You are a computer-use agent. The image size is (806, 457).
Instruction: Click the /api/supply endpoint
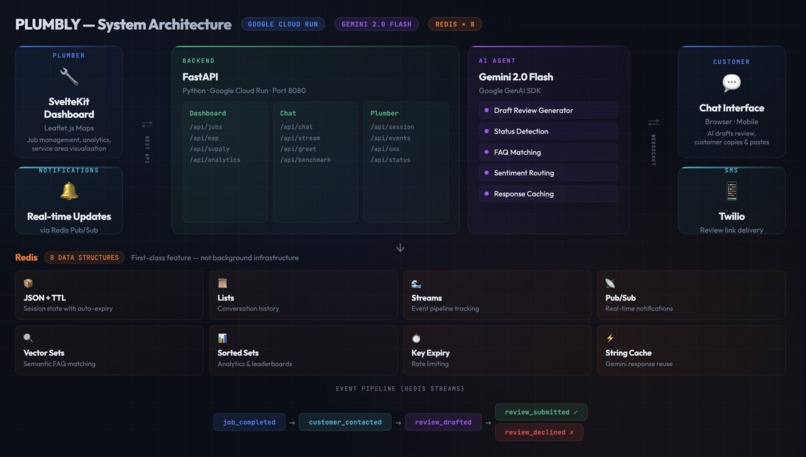point(209,149)
